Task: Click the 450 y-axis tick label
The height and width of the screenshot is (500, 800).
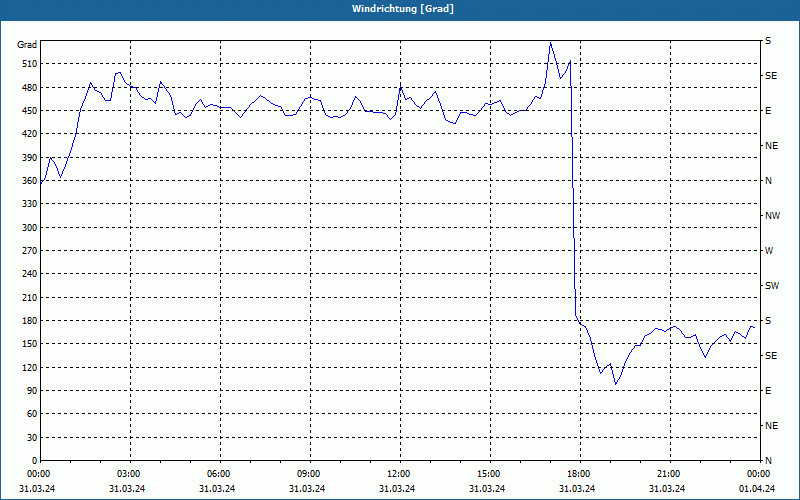Action: tap(29, 111)
